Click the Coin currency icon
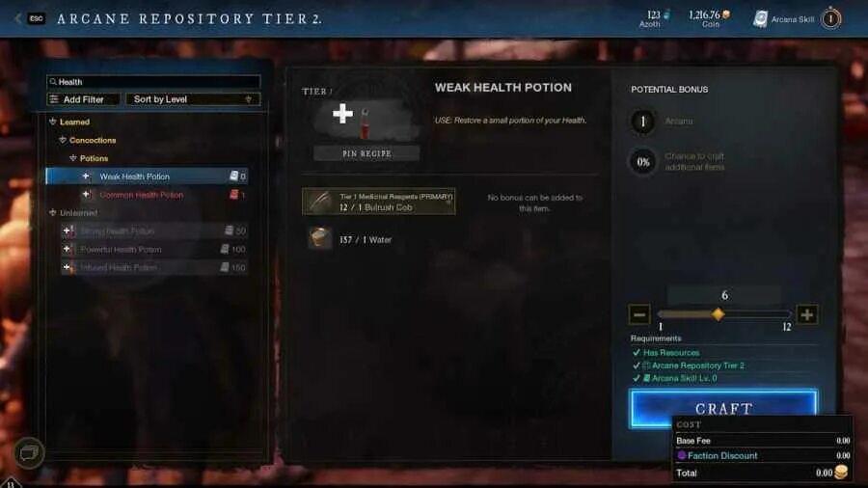 725,14
